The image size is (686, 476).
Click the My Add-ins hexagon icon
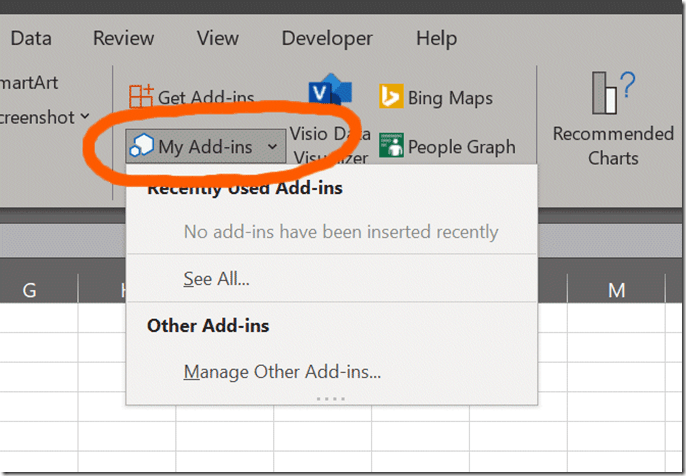pos(140,147)
